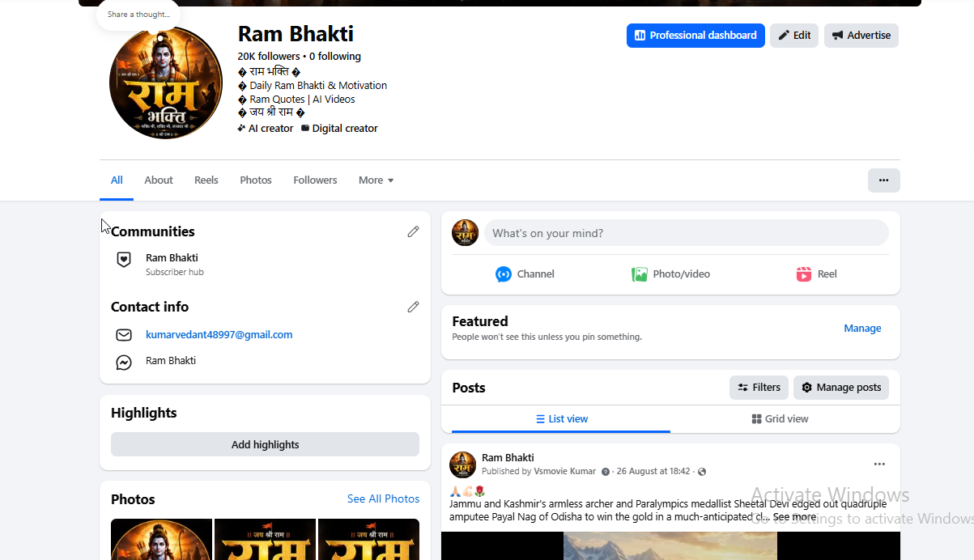Image resolution: width=974 pixels, height=560 pixels.
Task: Click the What's on your mind field
Action: [686, 233]
